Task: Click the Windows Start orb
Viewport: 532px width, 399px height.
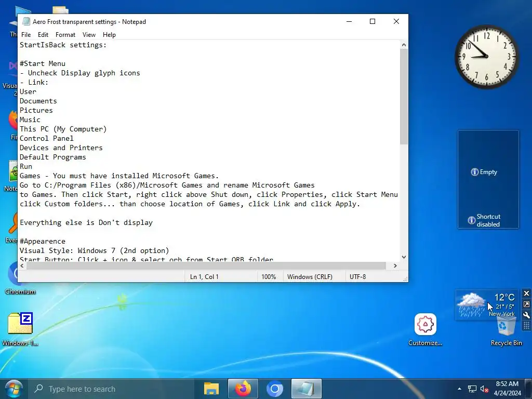Action: (14, 389)
